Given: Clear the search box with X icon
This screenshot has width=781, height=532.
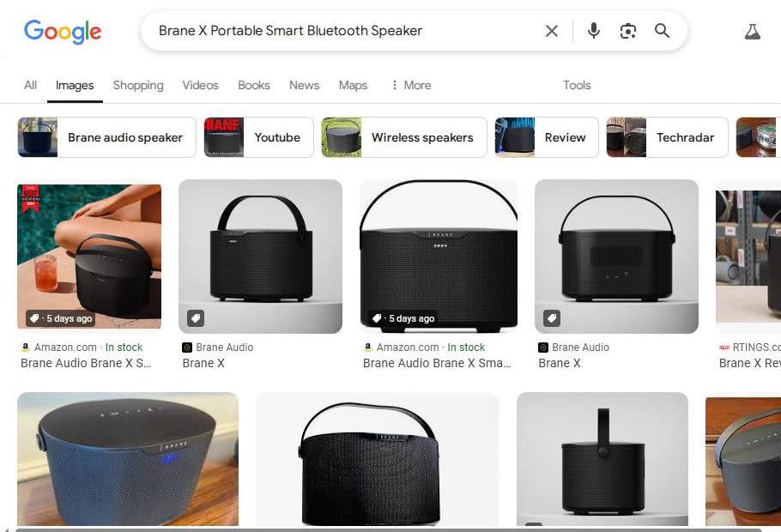Looking at the screenshot, I should click(x=551, y=31).
